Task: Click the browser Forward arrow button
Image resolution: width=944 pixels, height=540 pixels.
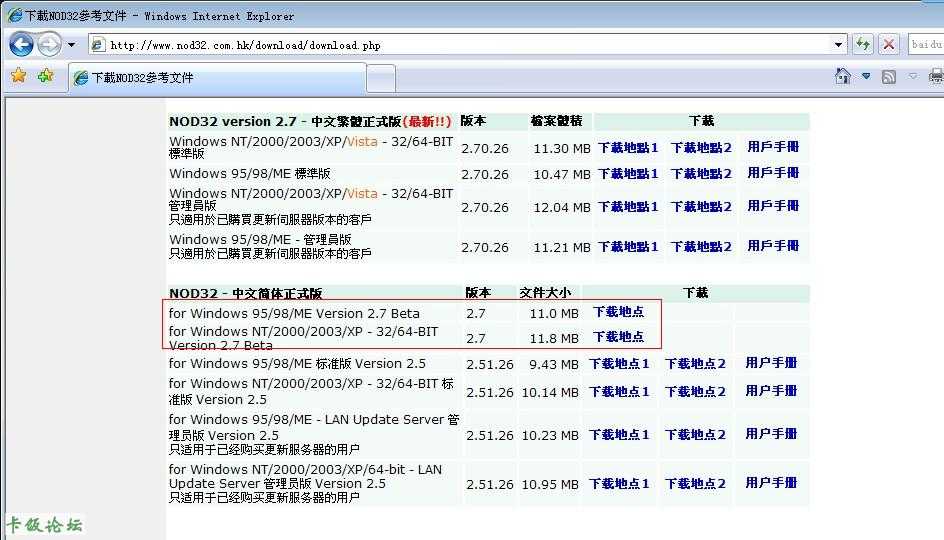Action: (x=49, y=45)
